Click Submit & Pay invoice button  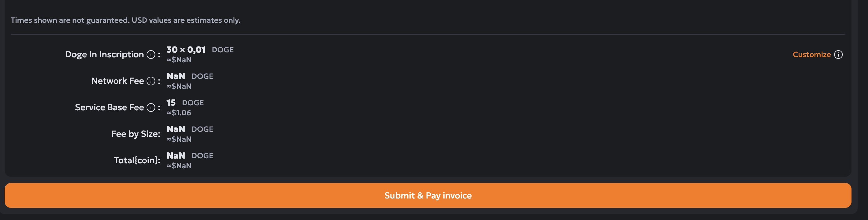(x=428, y=195)
